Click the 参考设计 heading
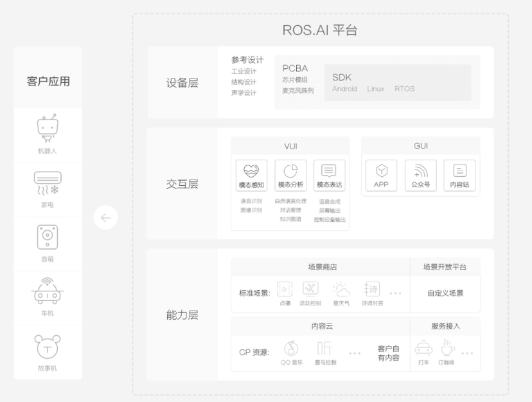The height and width of the screenshot is (402, 532). 247,60
